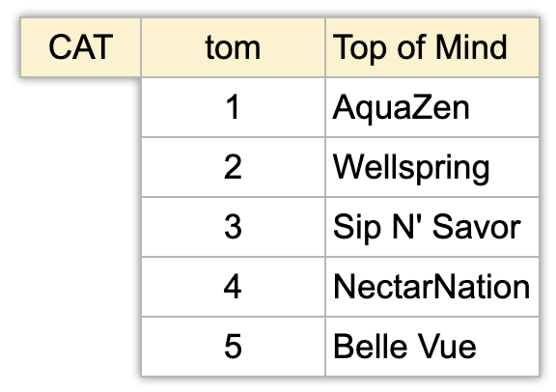Click the cell containing number 5
This screenshot has height=392, width=556.
pos(233,347)
